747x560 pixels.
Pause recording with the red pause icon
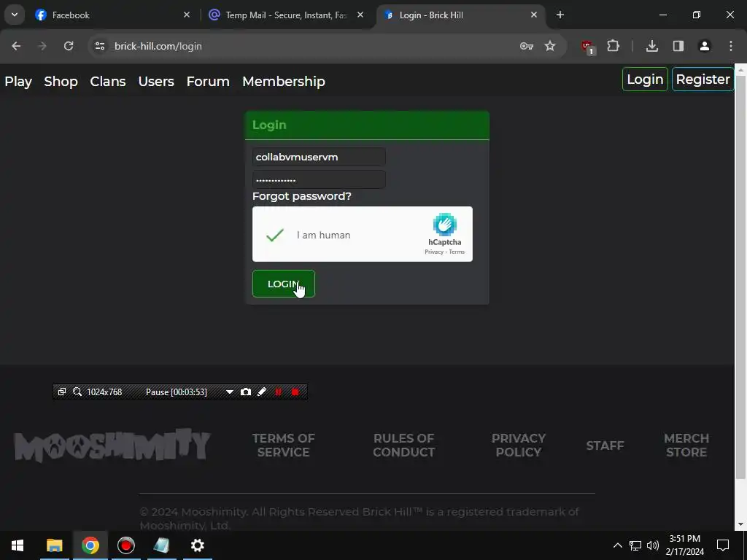(x=278, y=392)
